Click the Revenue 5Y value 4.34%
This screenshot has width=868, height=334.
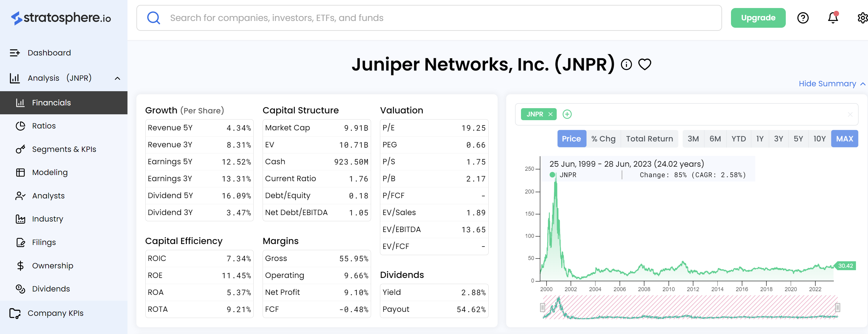tap(239, 128)
